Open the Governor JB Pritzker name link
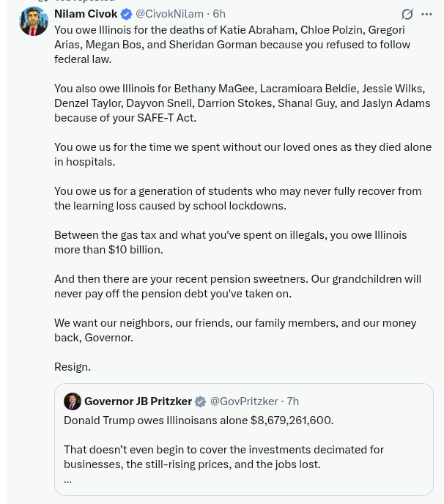This screenshot has height=504, width=444. coord(138,401)
